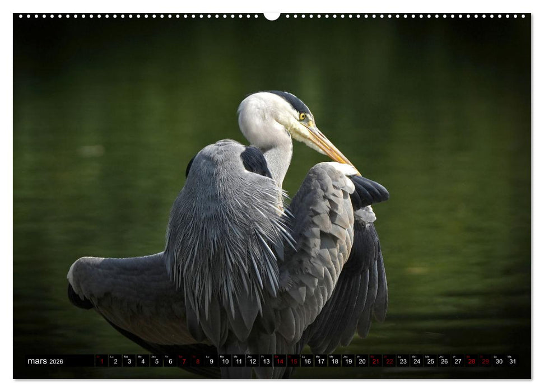Screen dimensions: 544x392
Task: Select the red Saturday 7 date cell
Action: (x=184, y=361)
